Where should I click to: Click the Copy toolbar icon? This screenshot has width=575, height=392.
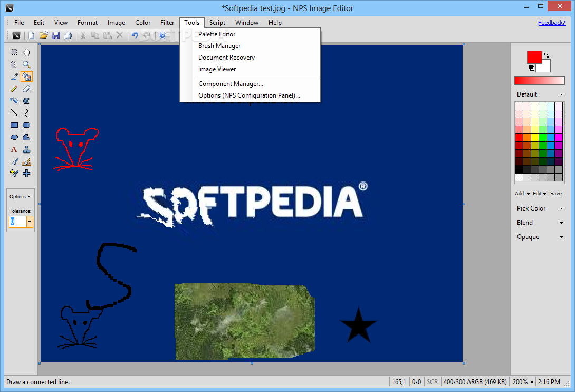pyautogui.click(x=95, y=35)
